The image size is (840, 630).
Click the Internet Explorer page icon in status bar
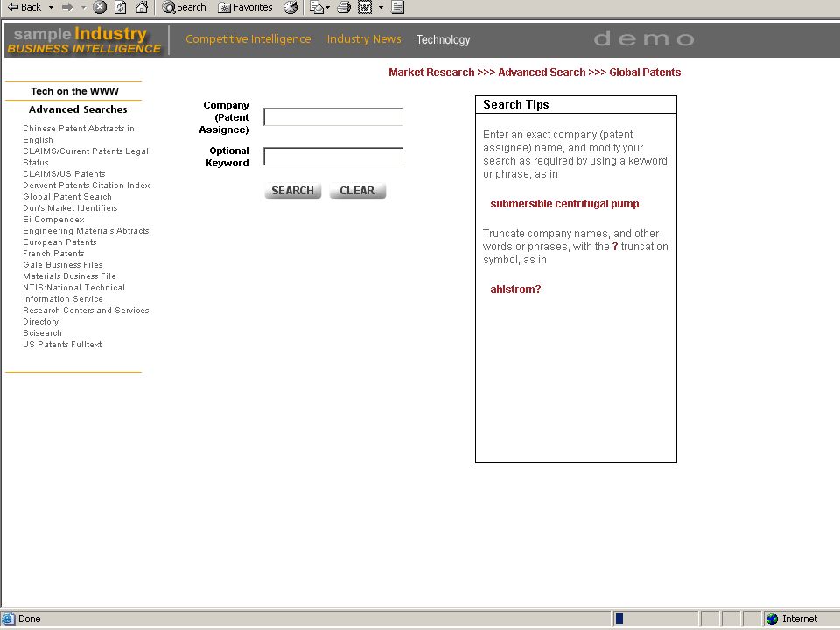9,619
